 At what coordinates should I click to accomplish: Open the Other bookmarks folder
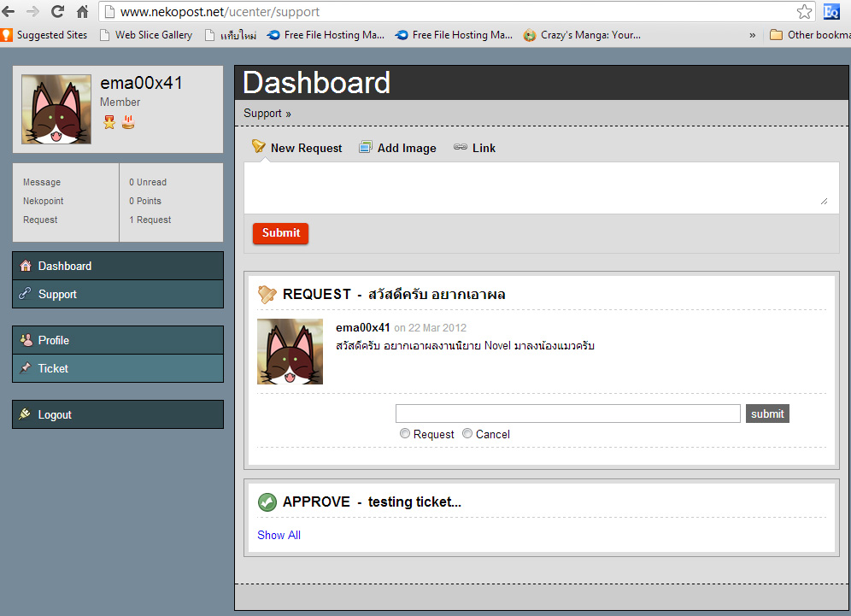(x=810, y=35)
